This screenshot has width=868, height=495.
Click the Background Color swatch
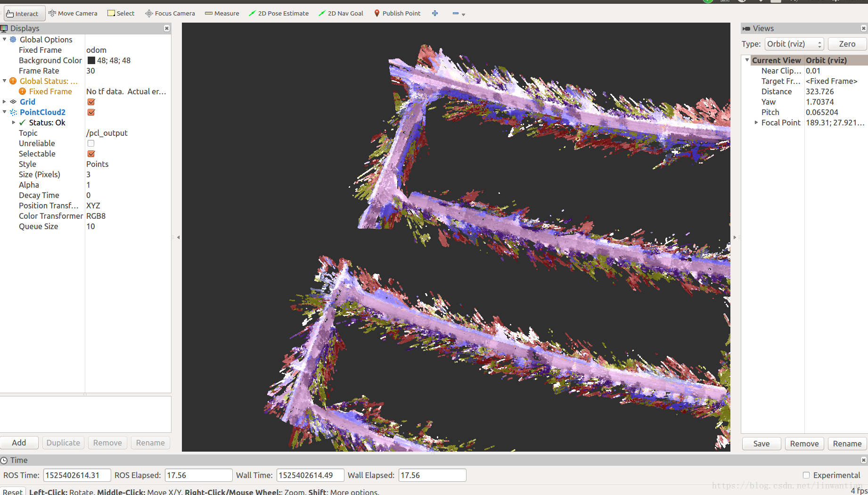(x=91, y=60)
